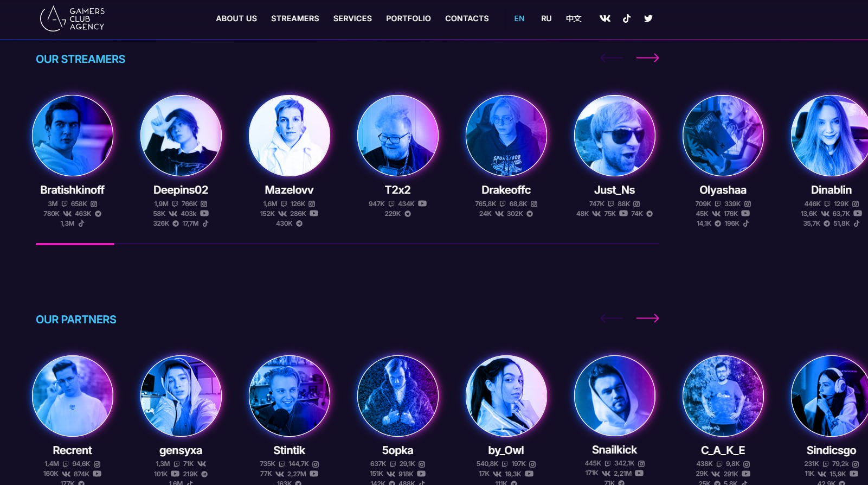The image size is (868, 485).
Task: Click the pink streamers carousel progress bar
Action: click(75, 244)
